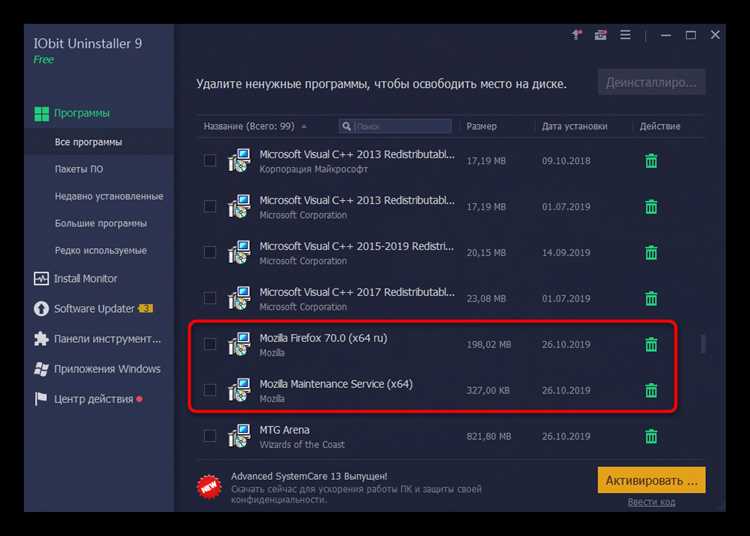Click the Поиск search field
This screenshot has height=536, width=750.
pyautogui.click(x=395, y=126)
